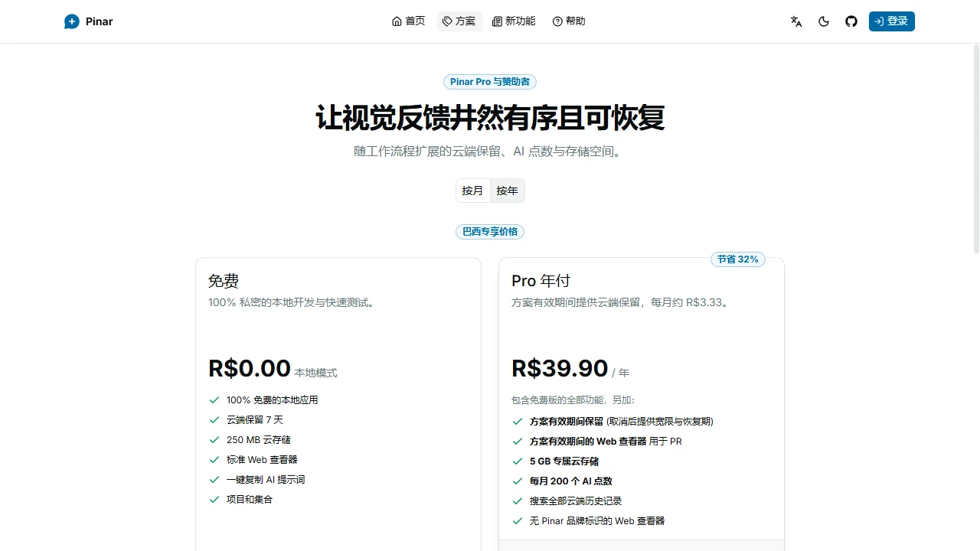Click the check icon beside 100% 免费的本地应用
This screenshot has width=980, height=551.
(214, 400)
